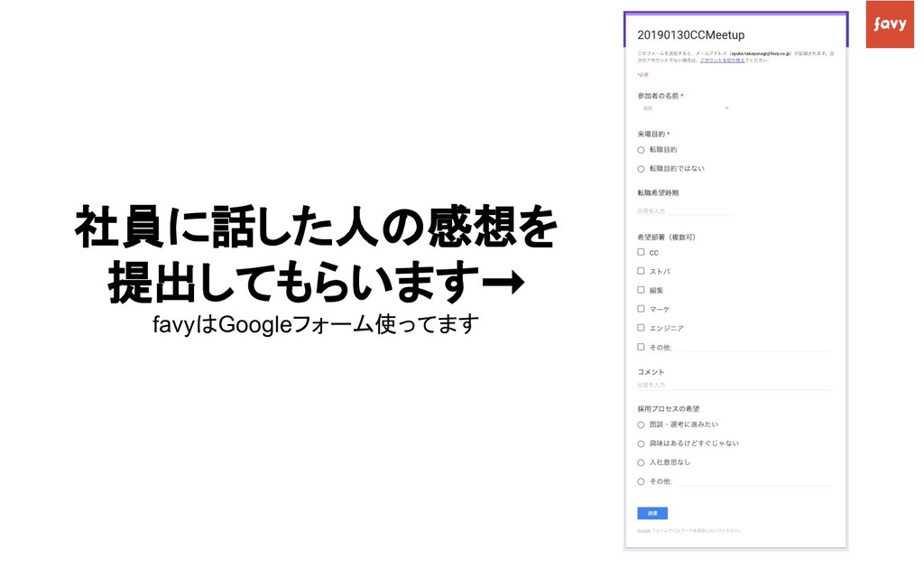The image size is (924, 578).
Task: Check the エンジニア checkbox
Action: point(642,327)
